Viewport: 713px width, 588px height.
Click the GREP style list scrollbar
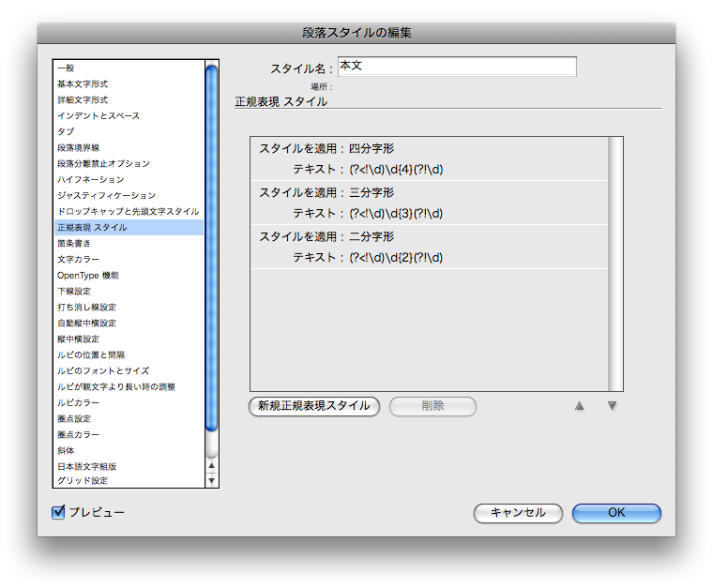tap(615, 264)
